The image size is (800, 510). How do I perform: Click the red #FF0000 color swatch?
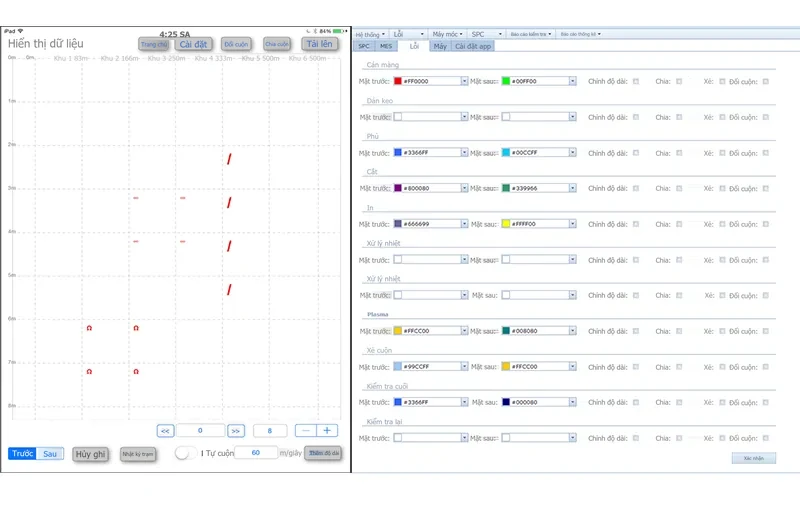coord(398,81)
